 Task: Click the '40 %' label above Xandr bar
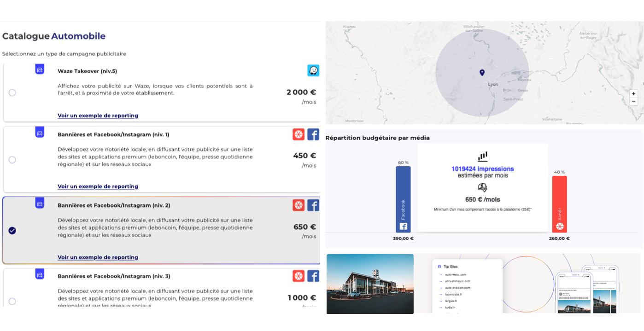coord(559,172)
